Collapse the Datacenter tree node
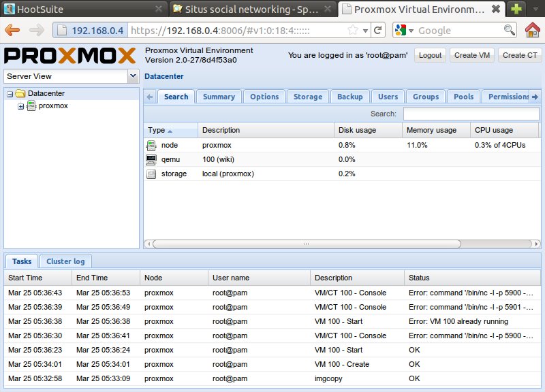The height and width of the screenshot is (392, 545). [x=10, y=93]
